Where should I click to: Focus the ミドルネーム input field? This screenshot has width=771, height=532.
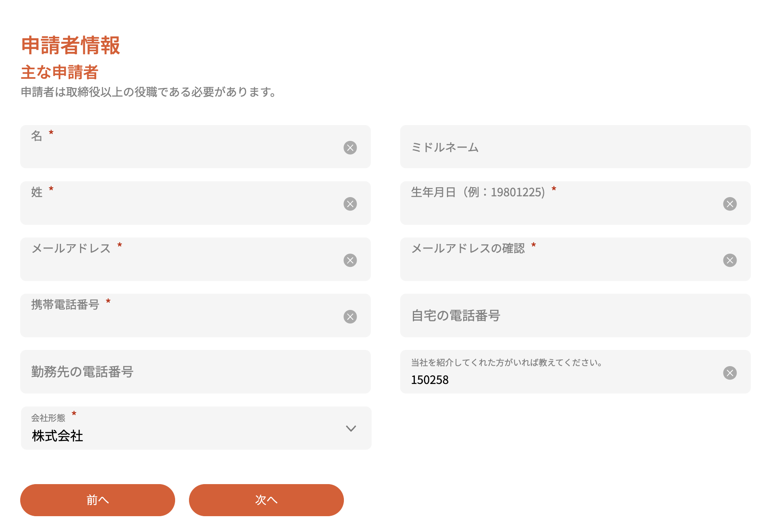tap(575, 147)
